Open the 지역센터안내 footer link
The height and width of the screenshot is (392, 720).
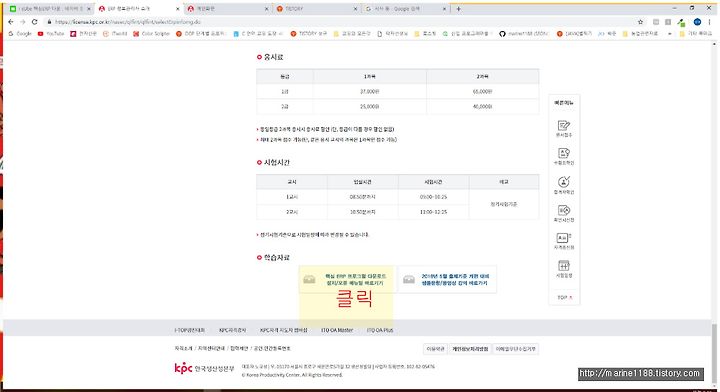click(x=211, y=348)
